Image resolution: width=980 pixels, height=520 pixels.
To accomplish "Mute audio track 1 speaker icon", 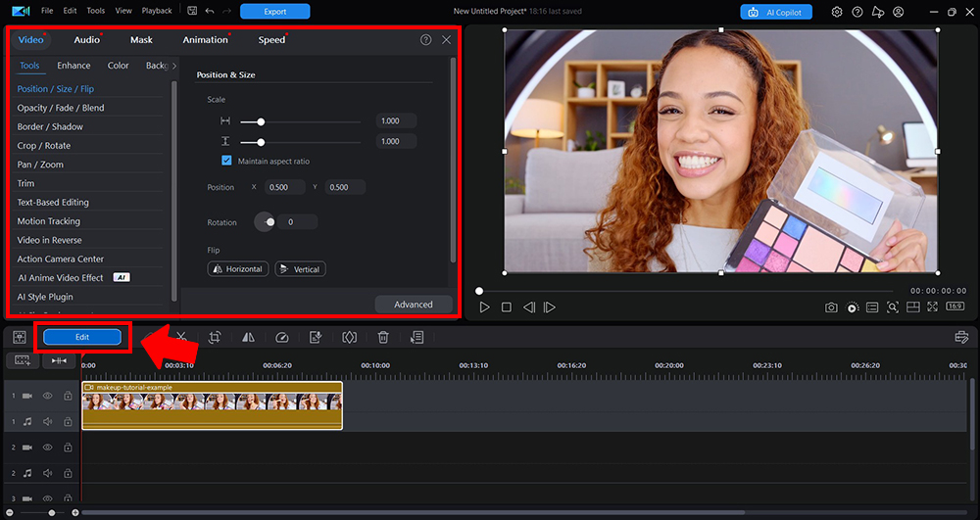I will click(47, 421).
